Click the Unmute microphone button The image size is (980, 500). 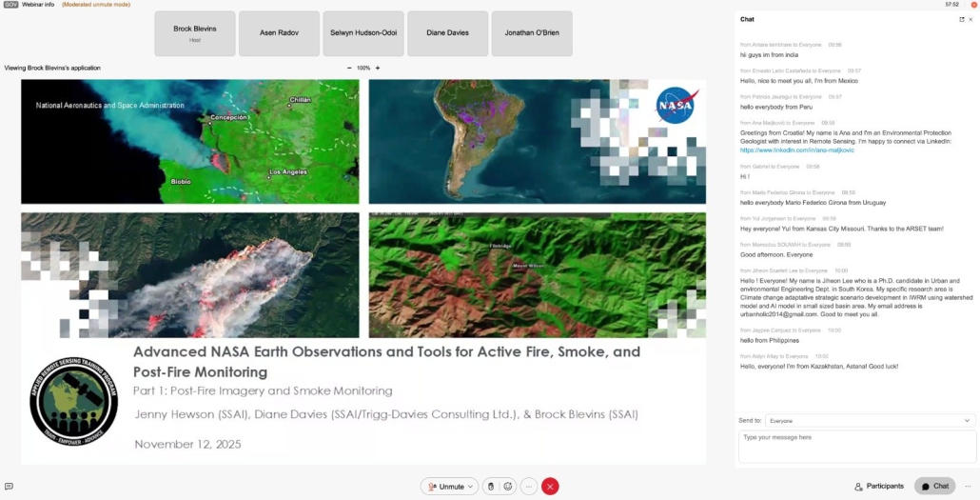point(445,486)
